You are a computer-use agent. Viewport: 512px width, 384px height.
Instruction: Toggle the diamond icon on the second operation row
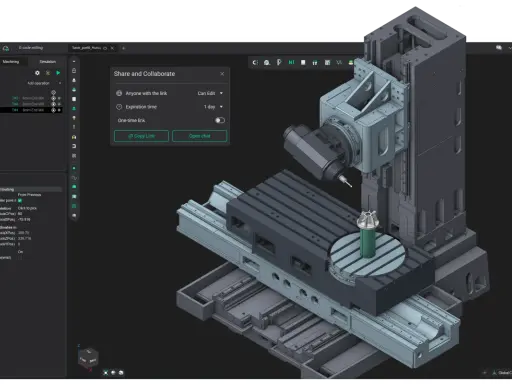point(53,104)
